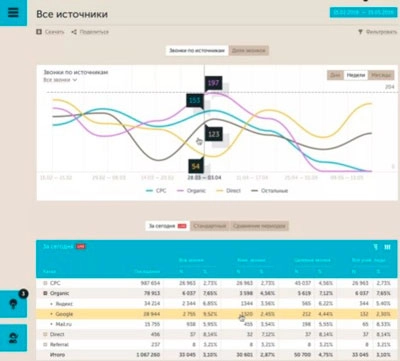Toggle the Organic series in chart legend
Screen dimensions: 400x361
click(192, 191)
